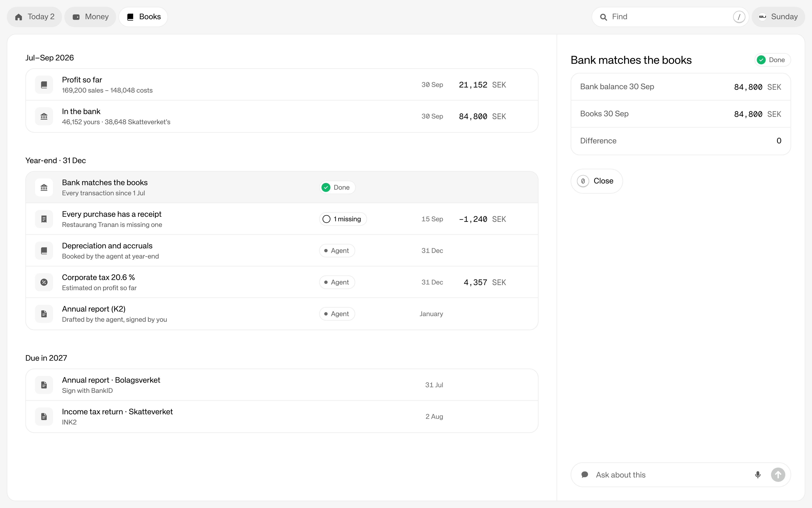This screenshot has width=812, height=508.
Task: Open Income tax return · Skatteverket row
Action: pyautogui.click(x=282, y=417)
